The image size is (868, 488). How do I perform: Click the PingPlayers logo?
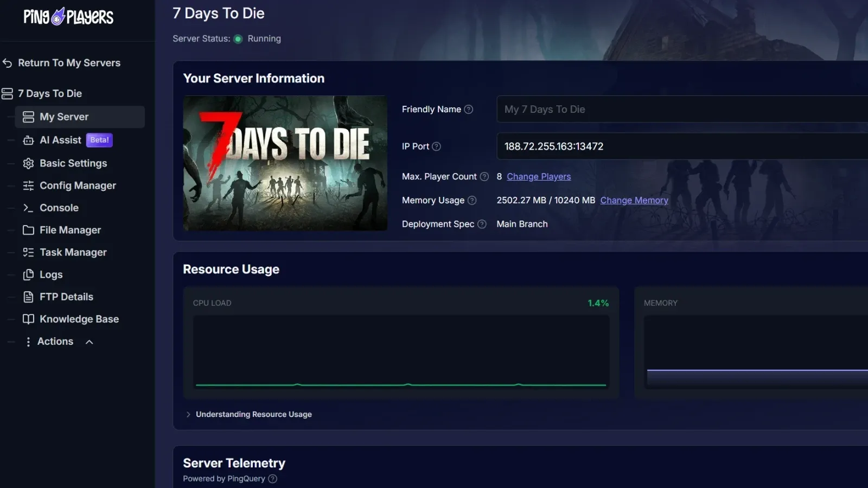[x=68, y=17]
